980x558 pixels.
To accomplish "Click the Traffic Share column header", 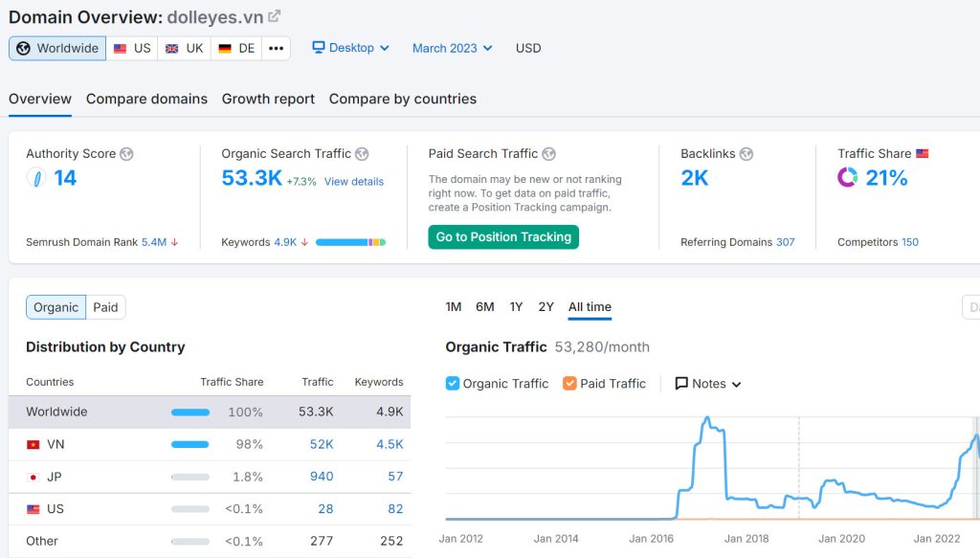I will click(x=232, y=382).
